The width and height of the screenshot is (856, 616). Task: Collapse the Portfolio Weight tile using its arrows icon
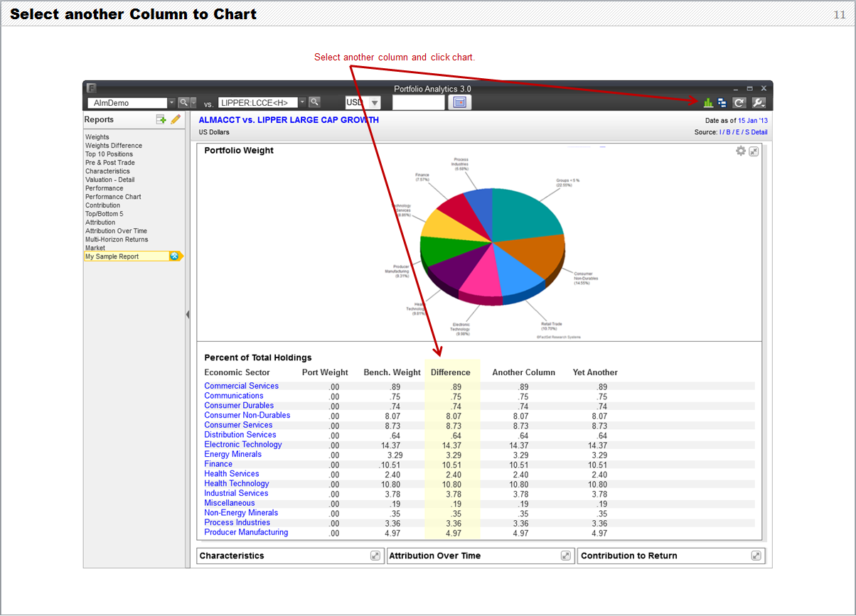click(x=754, y=151)
